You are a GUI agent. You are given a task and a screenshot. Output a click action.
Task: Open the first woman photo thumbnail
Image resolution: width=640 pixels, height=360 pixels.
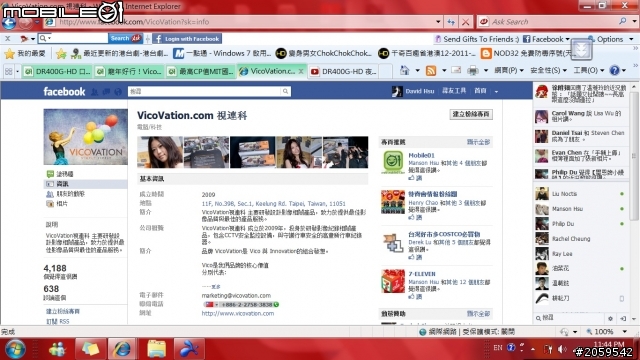pos(160,152)
